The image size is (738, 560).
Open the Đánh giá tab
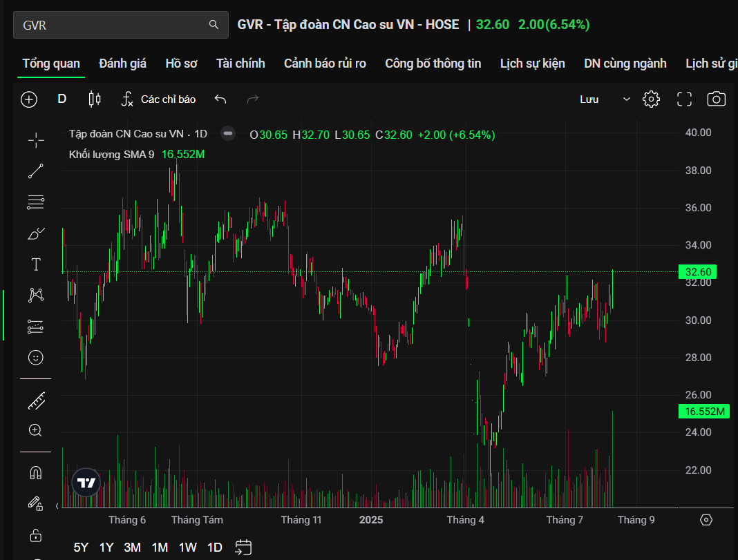coord(122,64)
